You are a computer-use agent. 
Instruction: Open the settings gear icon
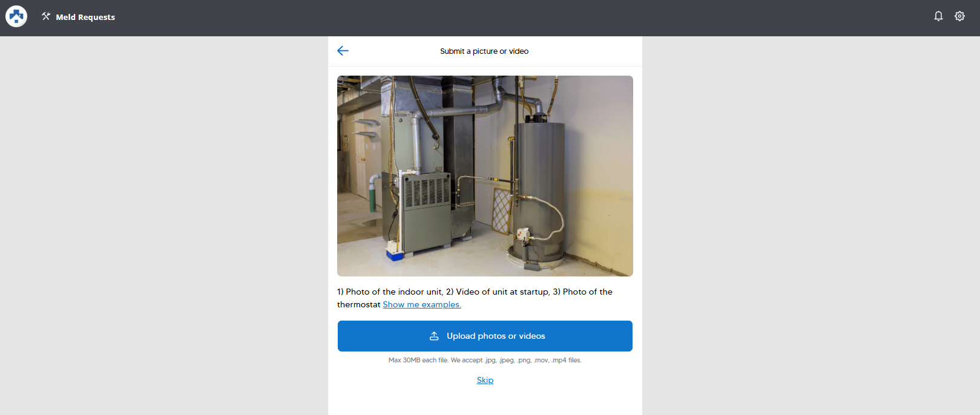(x=959, y=16)
